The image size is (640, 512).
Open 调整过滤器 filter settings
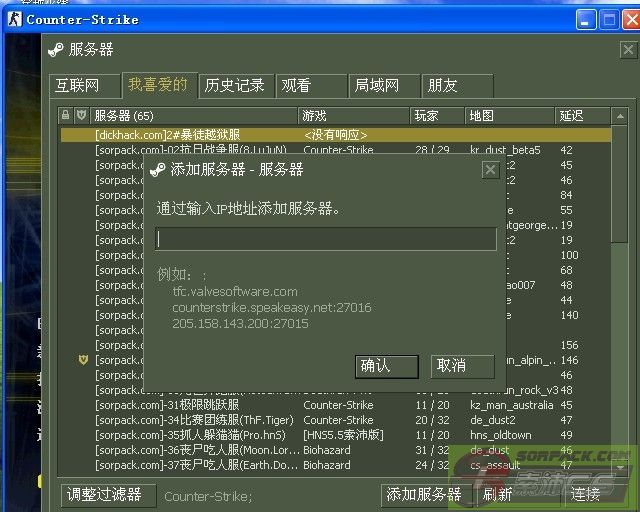click(105, 494)
